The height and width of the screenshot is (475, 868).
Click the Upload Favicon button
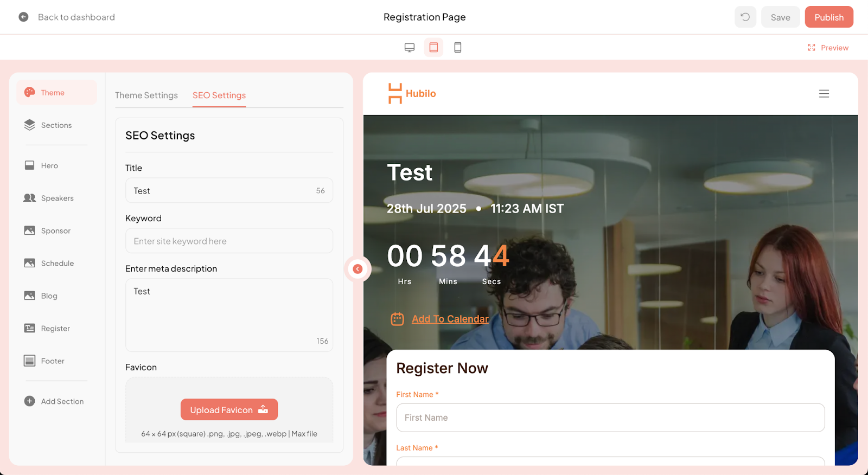pos(229,410)
